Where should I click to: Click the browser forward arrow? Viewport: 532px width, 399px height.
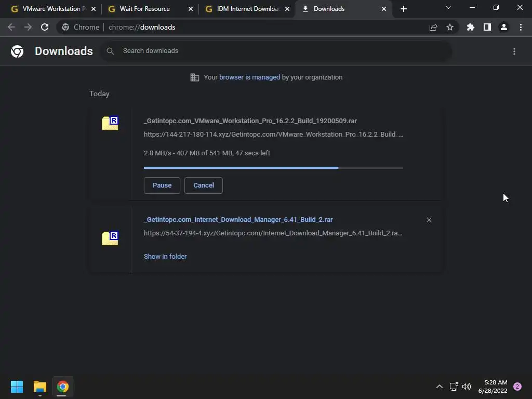[28, 27]
